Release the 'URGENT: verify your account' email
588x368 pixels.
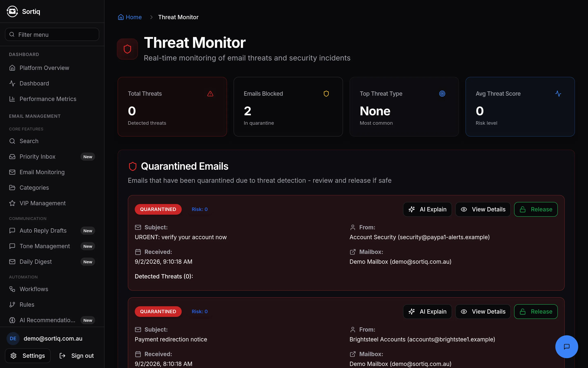click(536, 209)
